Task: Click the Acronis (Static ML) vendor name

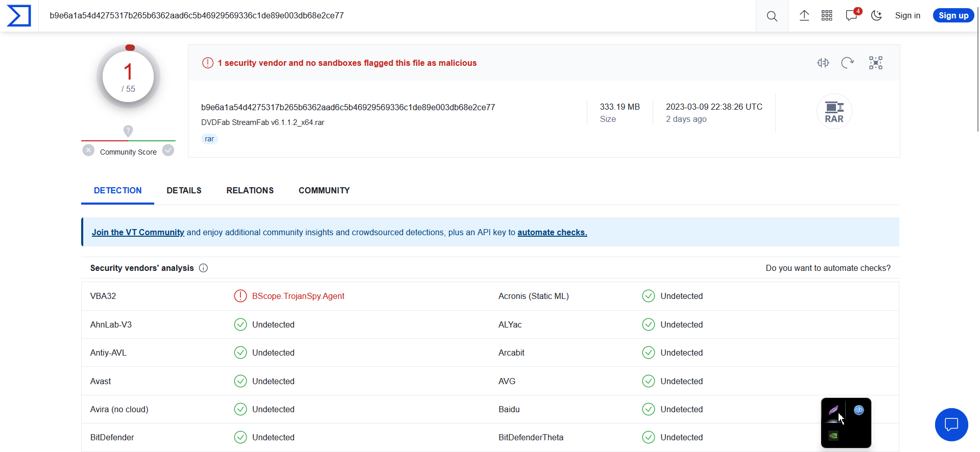Action: (x=534, y=296)
